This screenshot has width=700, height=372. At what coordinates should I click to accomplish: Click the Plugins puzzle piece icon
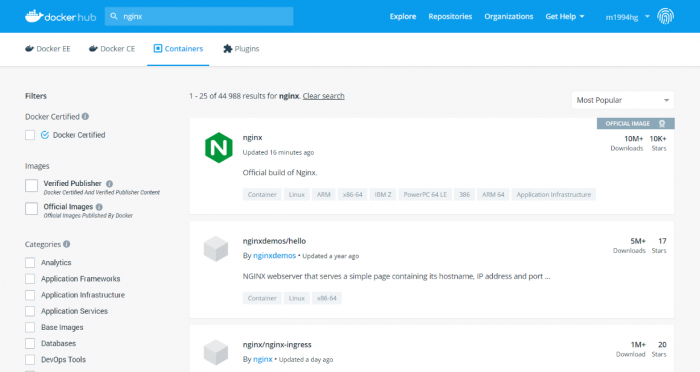(x=228, y=49)
